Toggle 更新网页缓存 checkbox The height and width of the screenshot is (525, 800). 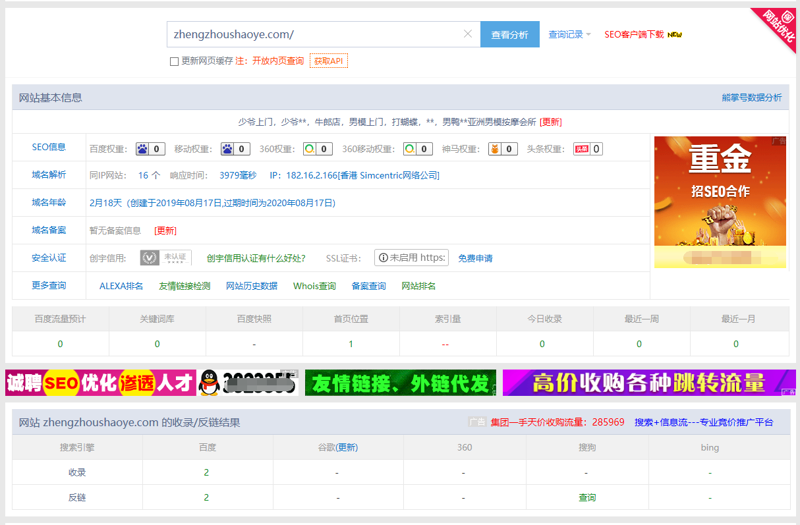pos(174,61)
